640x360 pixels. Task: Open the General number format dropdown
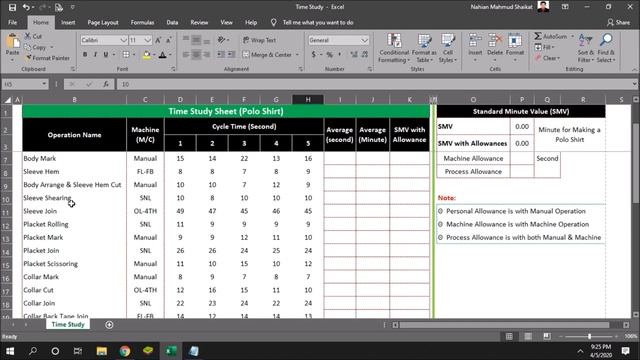[364, 40]
